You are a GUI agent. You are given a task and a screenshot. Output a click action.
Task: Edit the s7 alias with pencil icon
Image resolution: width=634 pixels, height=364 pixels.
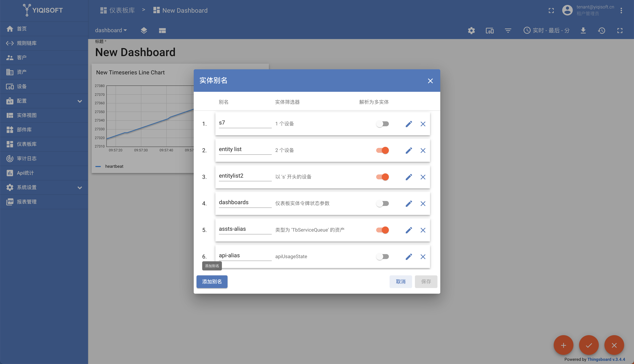(x=409, y=124)
